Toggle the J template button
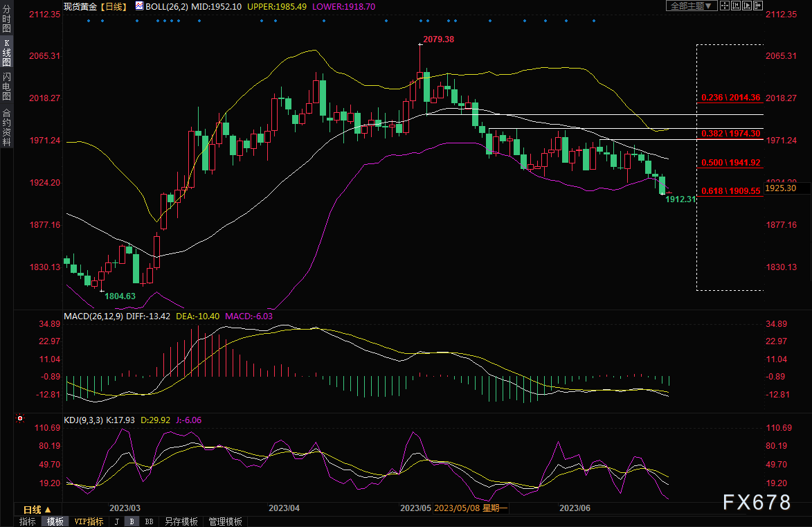The height and width of the screenshot is (527, 812). (x=116, y=521)
